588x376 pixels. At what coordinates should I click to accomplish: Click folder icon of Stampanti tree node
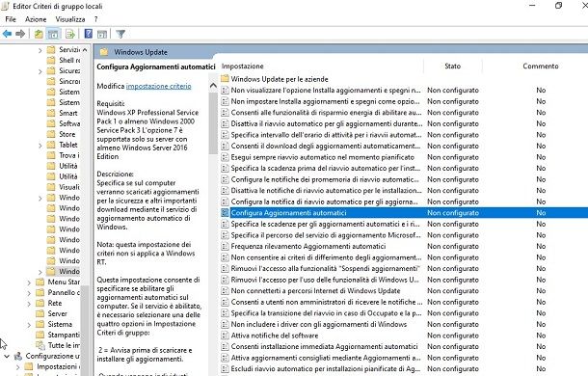[40, 335]
